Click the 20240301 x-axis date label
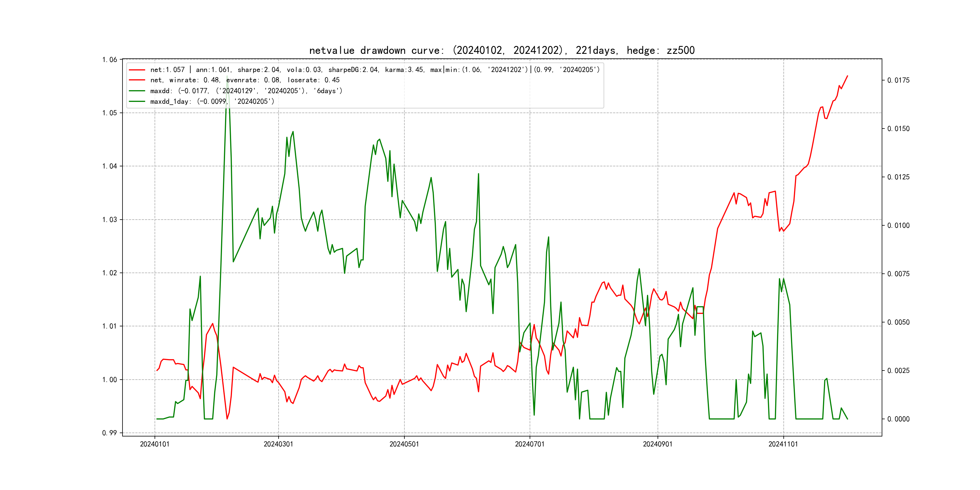This screenshot has width=980, height=490. [x=278, y=444]
